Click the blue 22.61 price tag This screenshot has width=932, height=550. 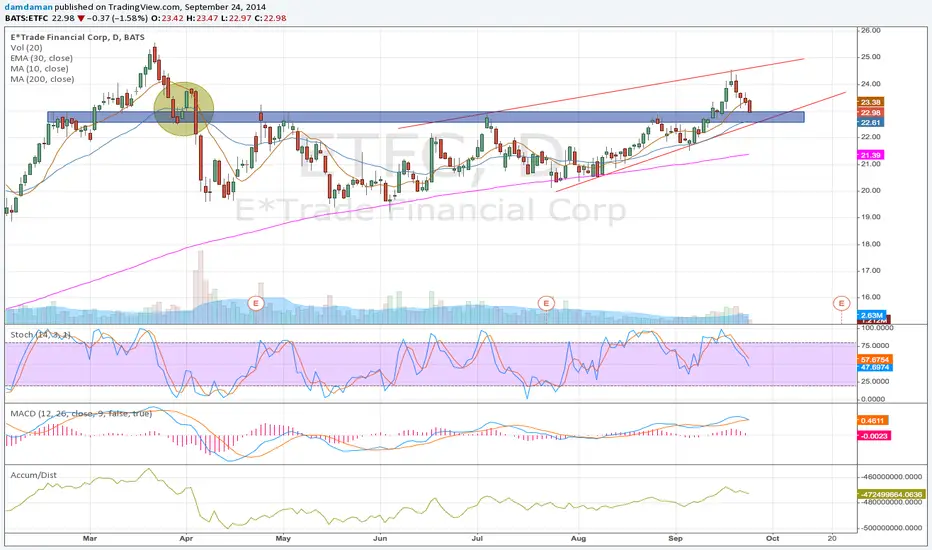click(870, 122)
